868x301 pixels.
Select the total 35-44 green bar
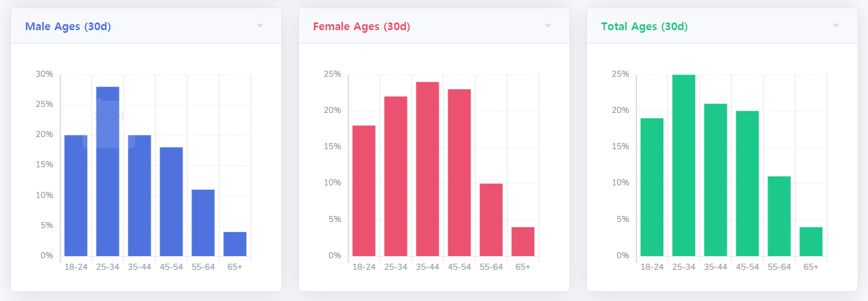pos(715,180)
